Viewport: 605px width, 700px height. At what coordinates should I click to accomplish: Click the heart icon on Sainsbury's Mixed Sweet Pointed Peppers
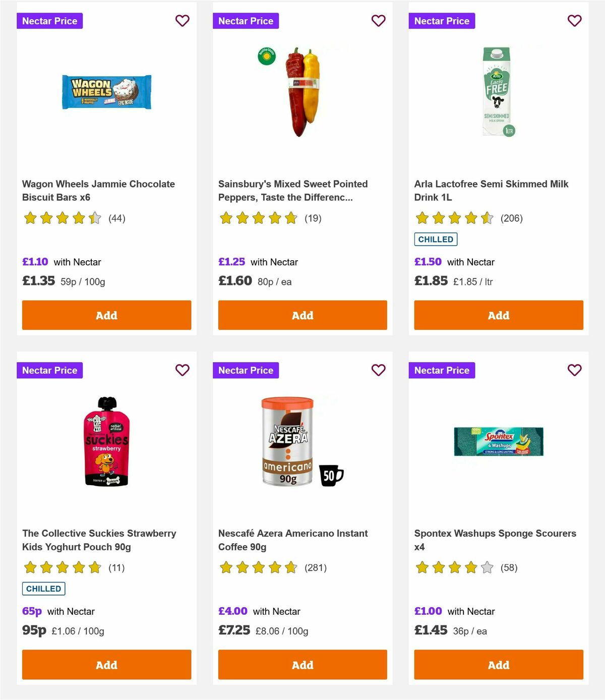[x=378, y=21]
